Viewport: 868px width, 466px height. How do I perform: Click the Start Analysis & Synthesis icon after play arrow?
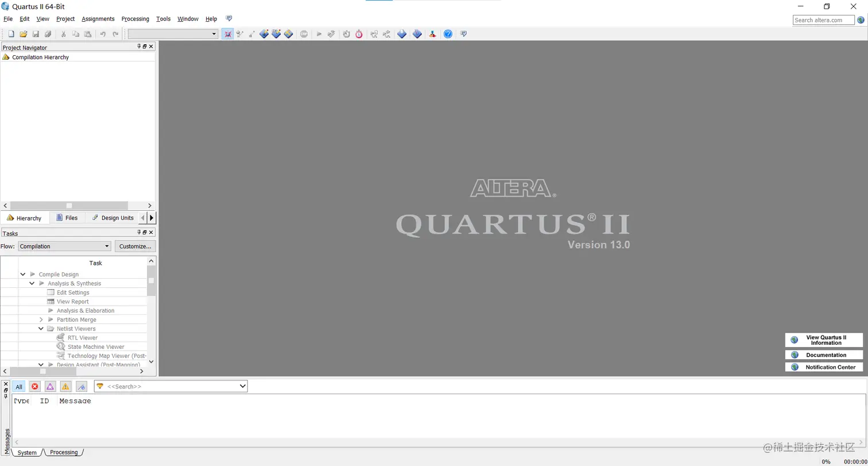point(331,34)
